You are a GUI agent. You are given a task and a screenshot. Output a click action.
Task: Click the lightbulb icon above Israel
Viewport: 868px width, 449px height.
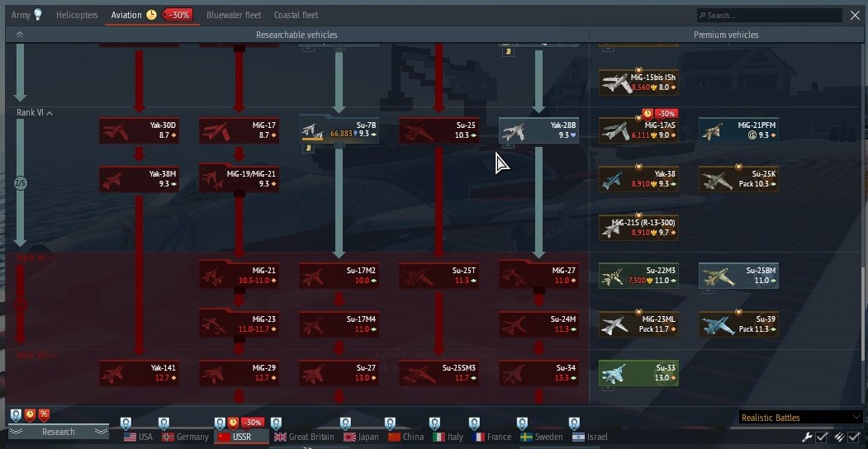coord(574,423)
